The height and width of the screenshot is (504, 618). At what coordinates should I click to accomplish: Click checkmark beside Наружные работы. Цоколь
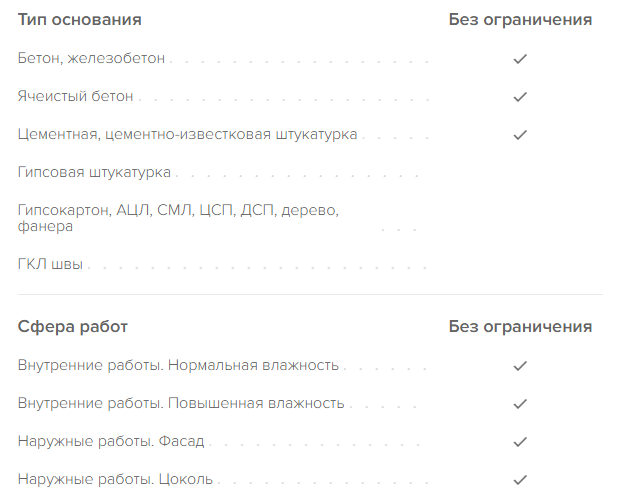(x=519, y=480)
